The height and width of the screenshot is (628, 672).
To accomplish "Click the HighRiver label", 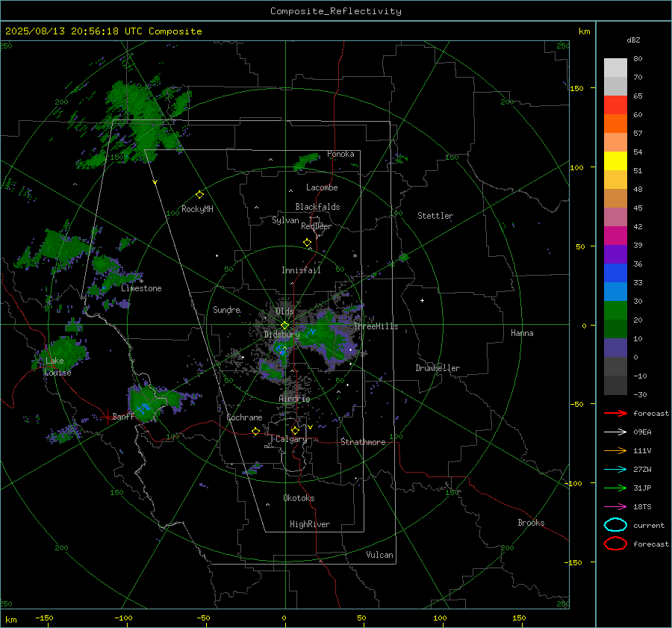I will click(310, 524).
